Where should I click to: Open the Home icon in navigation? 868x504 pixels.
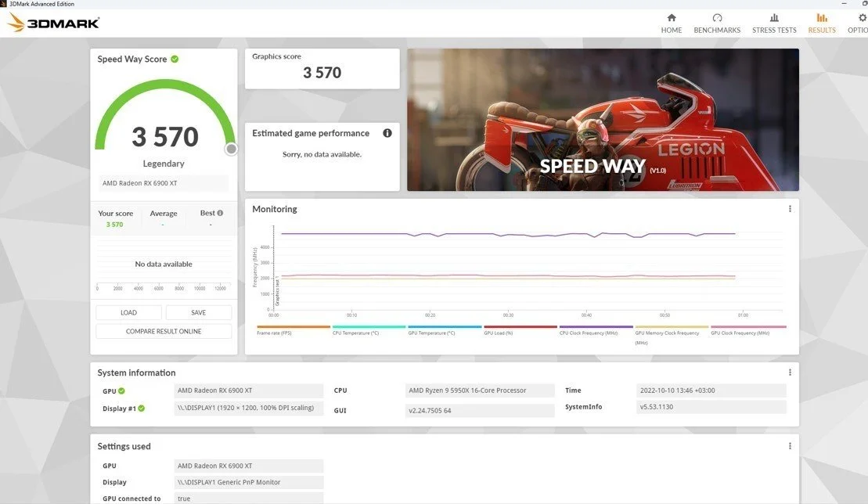coord(671,18)
